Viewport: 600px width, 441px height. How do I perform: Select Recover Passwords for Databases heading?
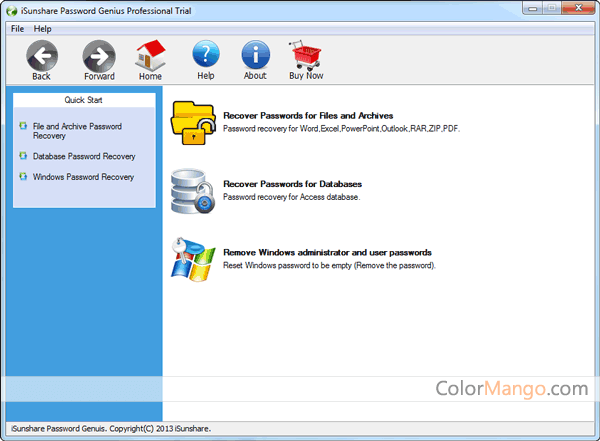[x=292, y=184]
